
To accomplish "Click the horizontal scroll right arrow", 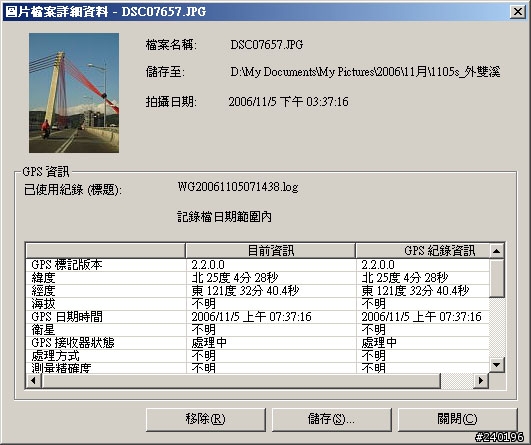I will pyautogui.click(x=481, y=380).
